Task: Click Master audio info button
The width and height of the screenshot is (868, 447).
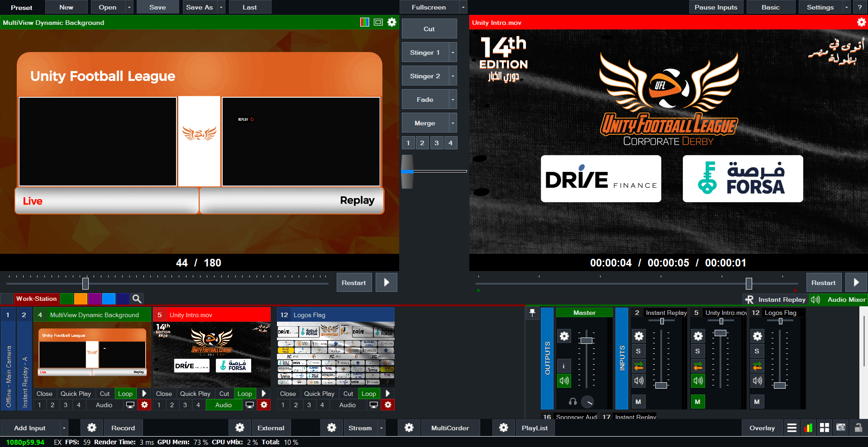Action: [563, 366]
